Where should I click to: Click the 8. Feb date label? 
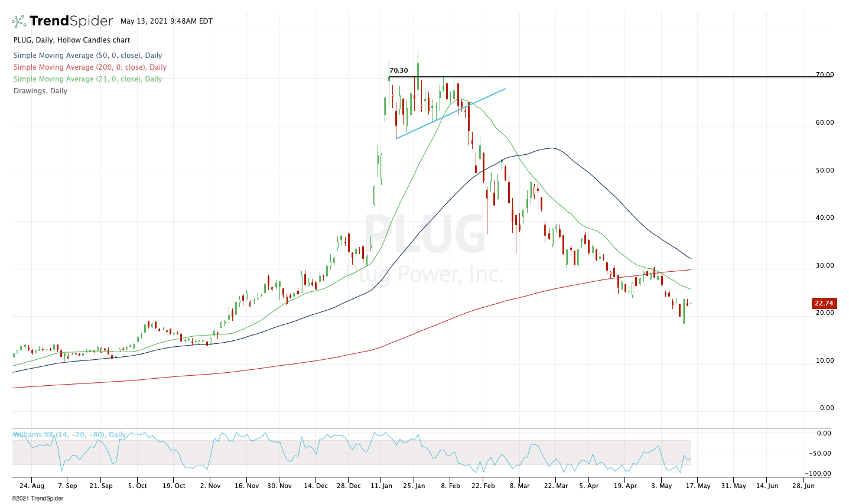click(450, 486)
